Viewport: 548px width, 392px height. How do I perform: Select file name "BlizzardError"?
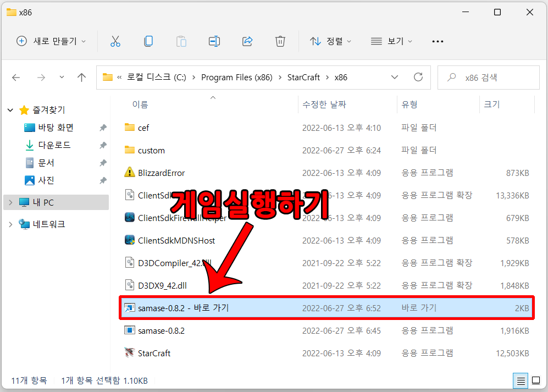tap(161, 173)
